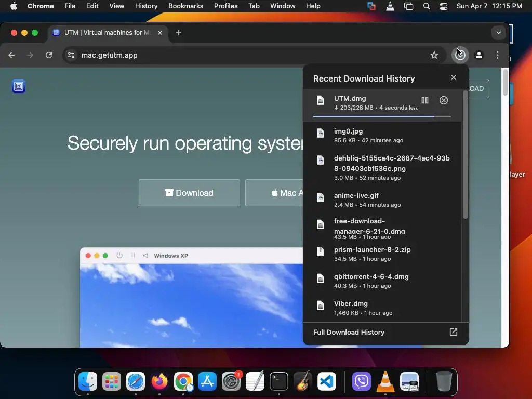Open the History menu
Viewport: 532px width, 399px height.
(x=146, y=6)
